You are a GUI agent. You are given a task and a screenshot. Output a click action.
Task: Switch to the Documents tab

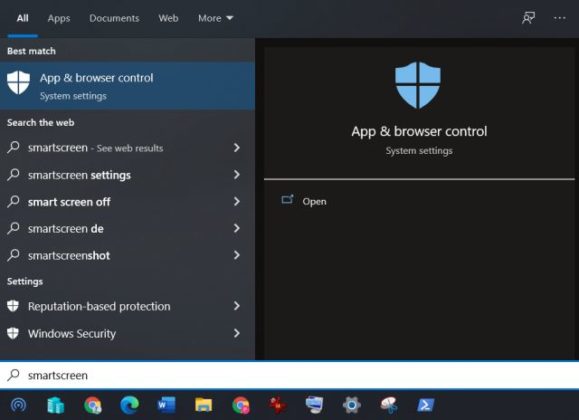coord(114,18)
